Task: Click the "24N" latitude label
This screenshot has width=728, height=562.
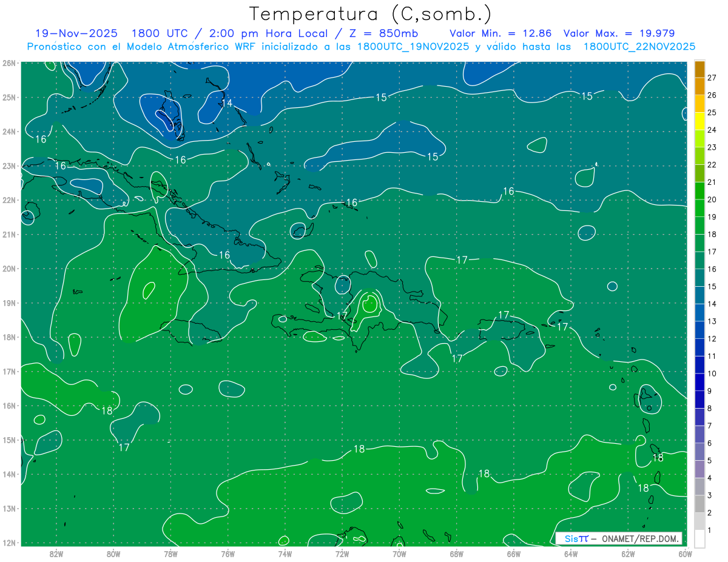Action: (x=9, y=132)
